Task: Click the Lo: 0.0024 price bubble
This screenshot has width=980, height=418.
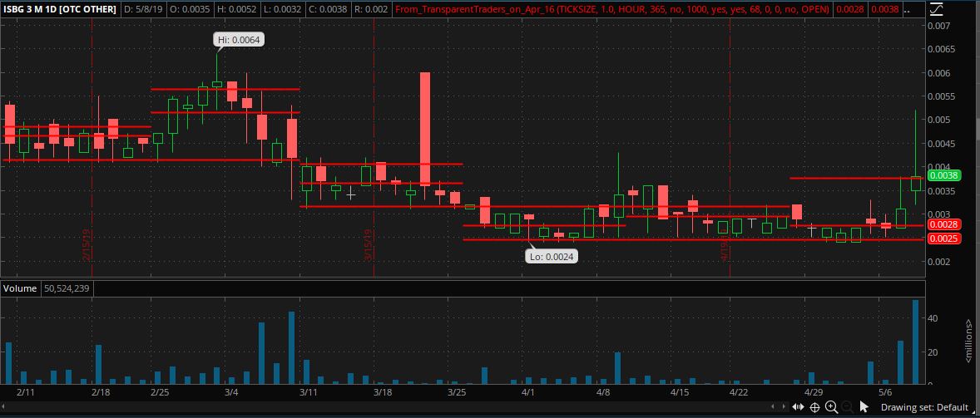Action: [x=551, y=256]
